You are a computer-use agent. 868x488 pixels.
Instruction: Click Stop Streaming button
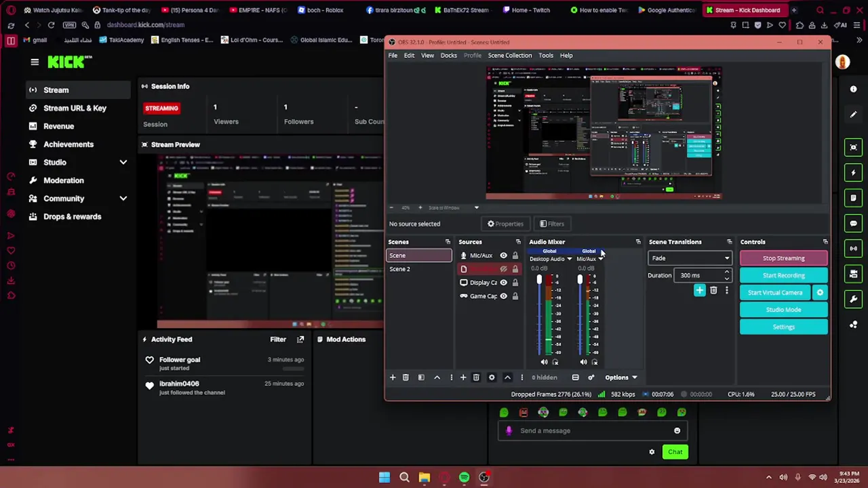[x=783, y=258]
